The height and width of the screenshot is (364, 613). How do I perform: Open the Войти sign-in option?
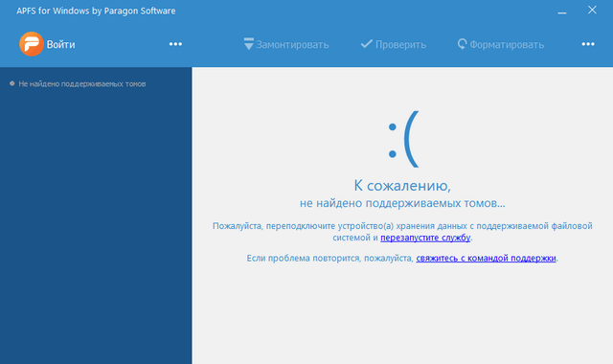click(60, 44)
